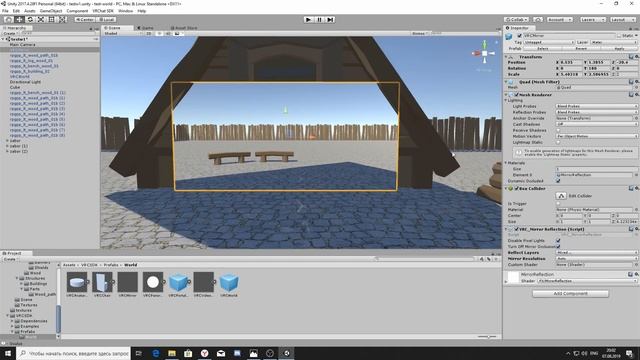This screenshot has height=360, width=640.
Task: Open Light Probes dropdown
Action: pos(596,106)
